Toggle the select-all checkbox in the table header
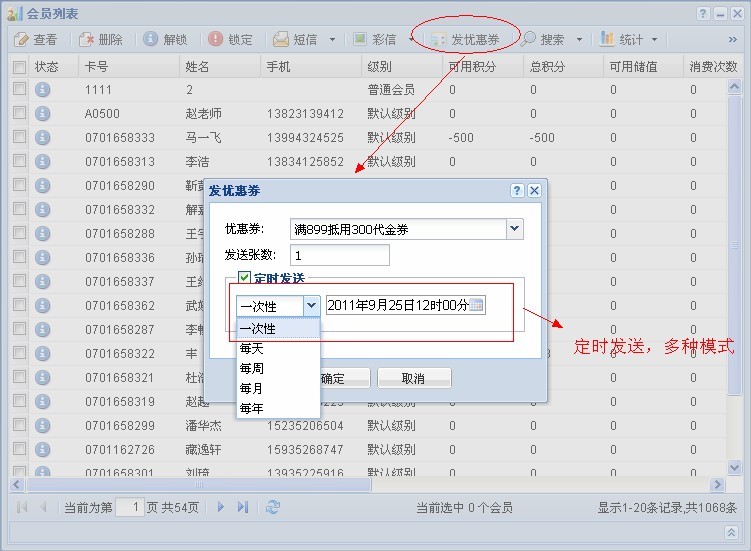This screenshot has width=751, height=551. coord(19,67)
